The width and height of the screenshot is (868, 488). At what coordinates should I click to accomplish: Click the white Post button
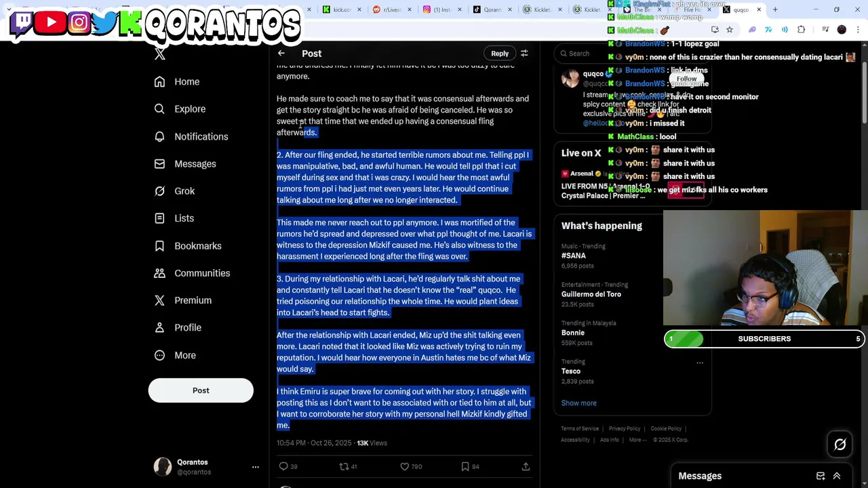(x=201, y=390)
